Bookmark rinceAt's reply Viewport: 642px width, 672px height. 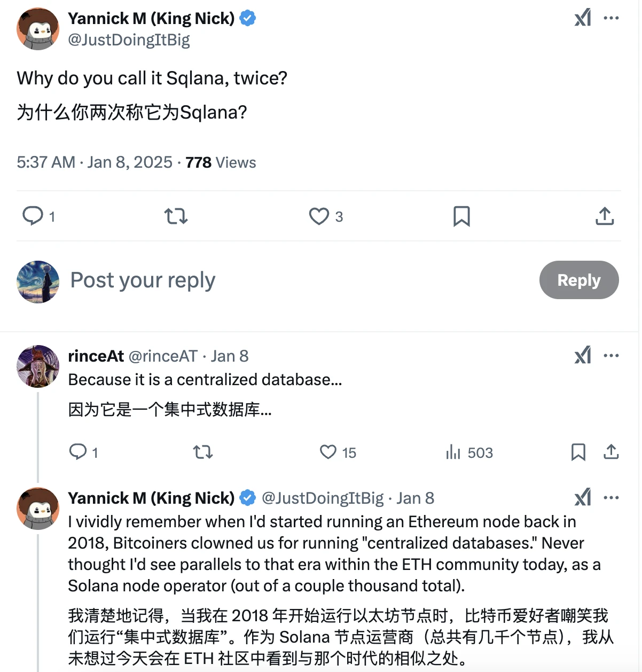point(578,452)
